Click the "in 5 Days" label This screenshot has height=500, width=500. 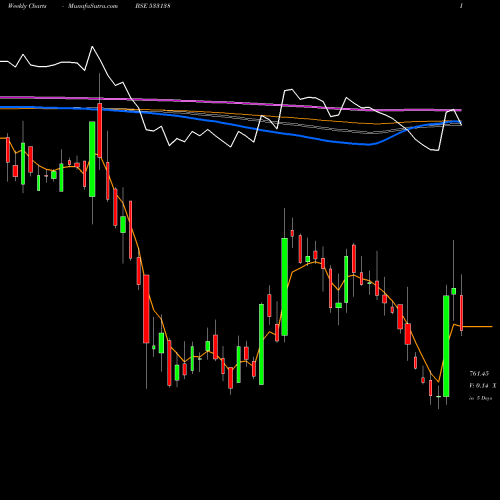click(480, 398)
